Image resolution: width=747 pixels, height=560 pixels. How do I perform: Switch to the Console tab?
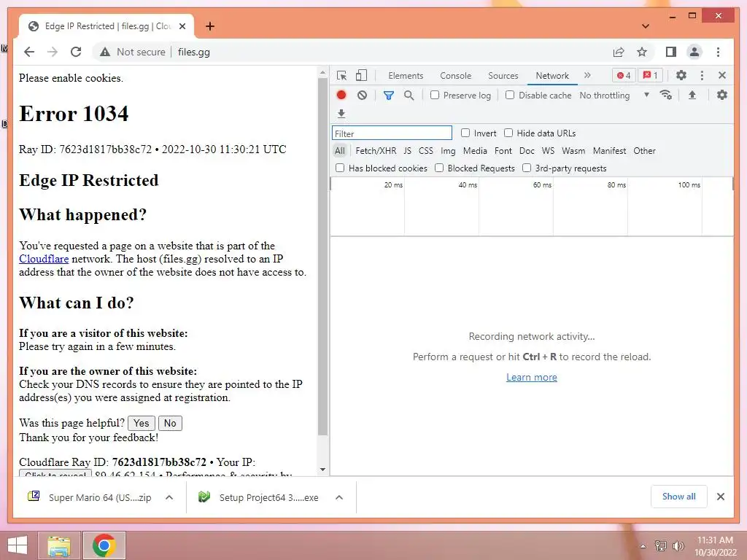click(455, 76)
